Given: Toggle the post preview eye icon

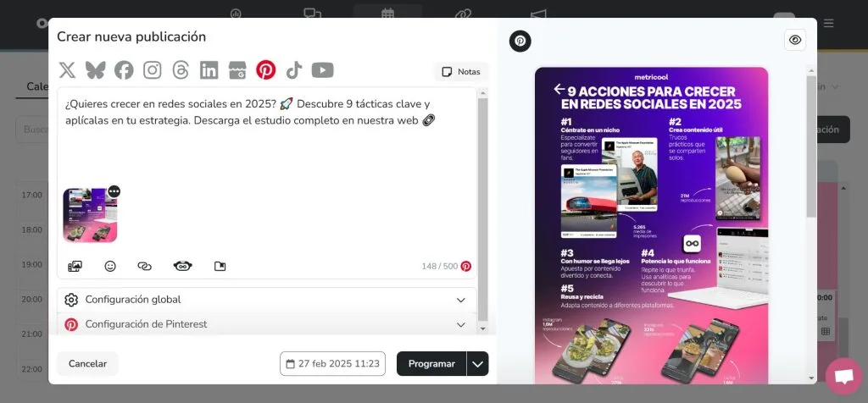Looking at the screenshot, I should 794,40.
